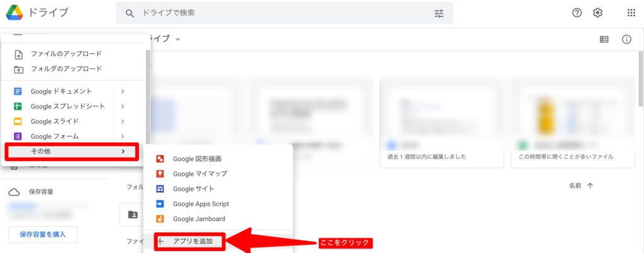
Task: Open search filter options icon
Action: (439, 13)
